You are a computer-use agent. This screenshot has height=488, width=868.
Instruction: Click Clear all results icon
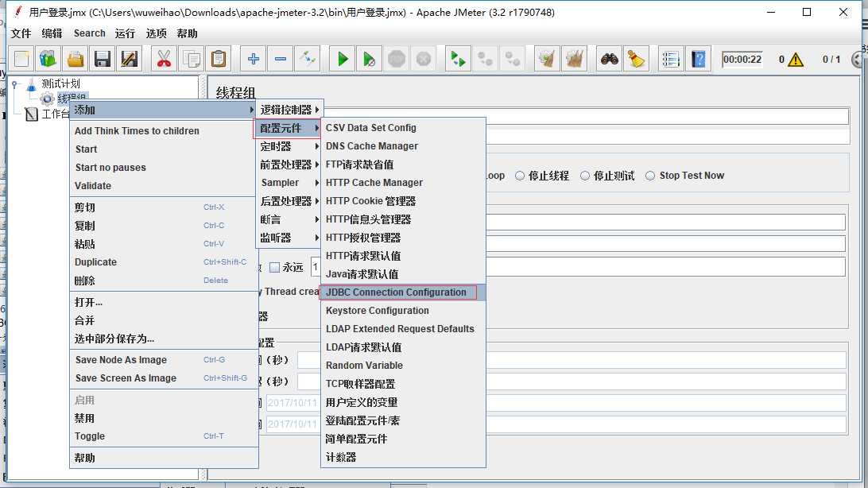point(574,59)
